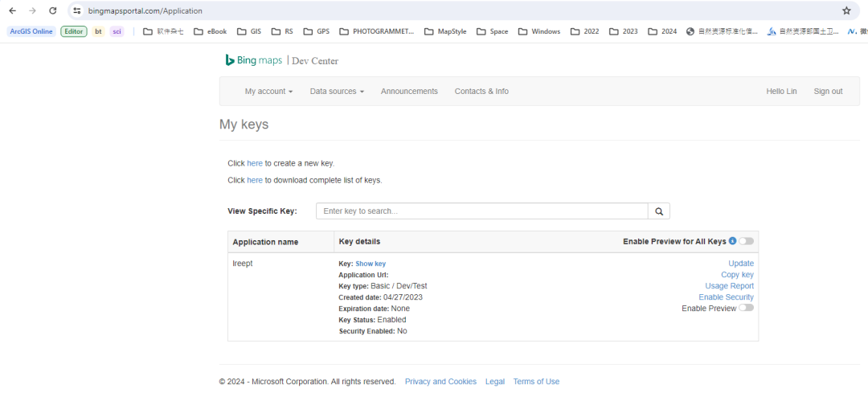The image size is (868, 409).
Task: Open the 2024 bookmark folder
Action: [662, 31]
